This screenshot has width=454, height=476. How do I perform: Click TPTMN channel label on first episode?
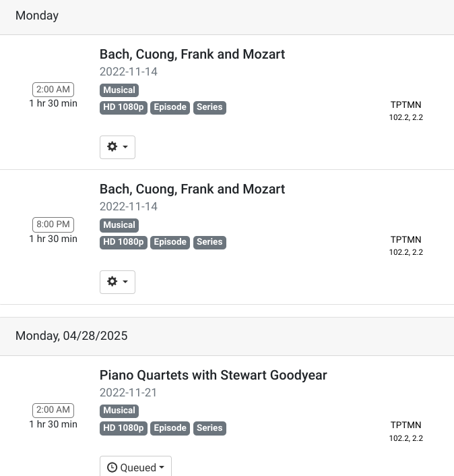(x=406, y=105)
